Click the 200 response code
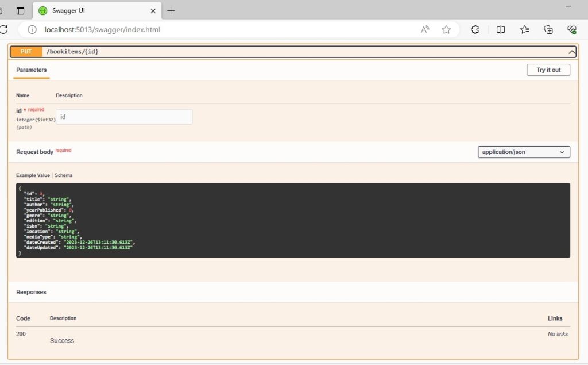The height and width of the screenshot is (365, 588). [x=21, y=334]
